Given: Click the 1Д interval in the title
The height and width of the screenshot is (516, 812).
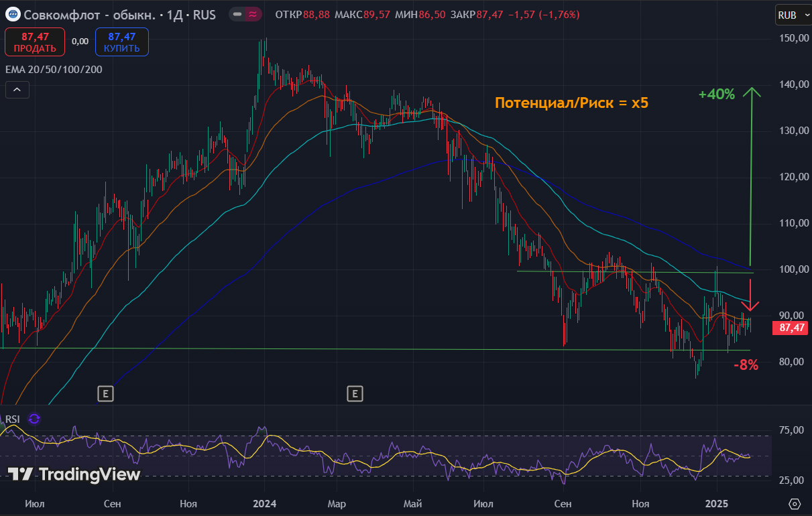Looking at the screenshot, I should pos(176,14).
